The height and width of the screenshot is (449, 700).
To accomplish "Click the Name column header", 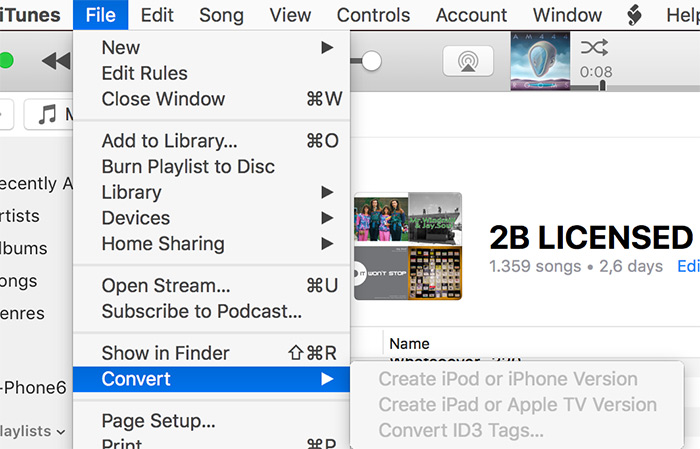I will click(x=409, y=344).
